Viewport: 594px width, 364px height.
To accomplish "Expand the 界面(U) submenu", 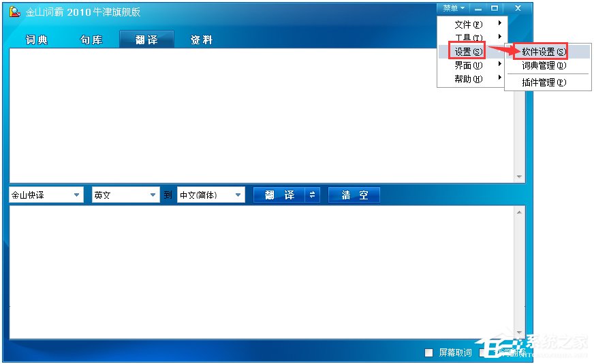I will point(471,65).
